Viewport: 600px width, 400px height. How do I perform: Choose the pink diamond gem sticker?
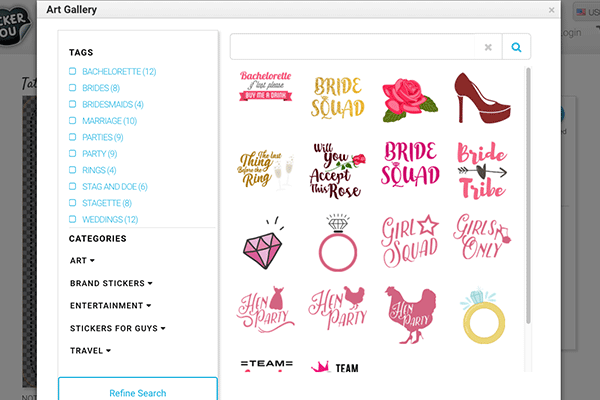(x=266, y=240)
